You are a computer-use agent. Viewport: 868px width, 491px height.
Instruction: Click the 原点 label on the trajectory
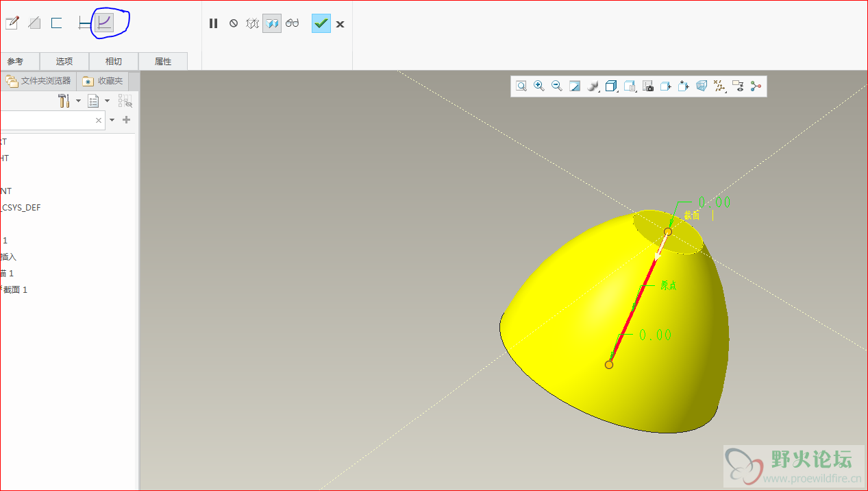[669, 285]
